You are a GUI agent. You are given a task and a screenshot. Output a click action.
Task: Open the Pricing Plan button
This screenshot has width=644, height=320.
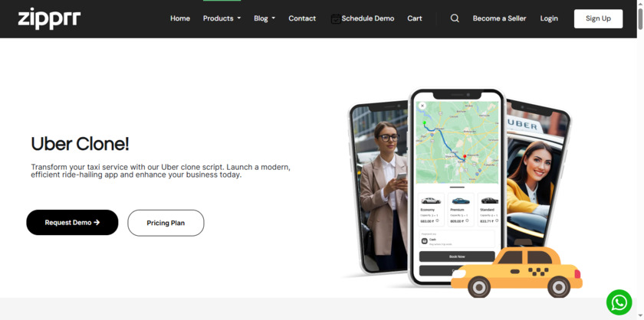[x=166, y=223]
